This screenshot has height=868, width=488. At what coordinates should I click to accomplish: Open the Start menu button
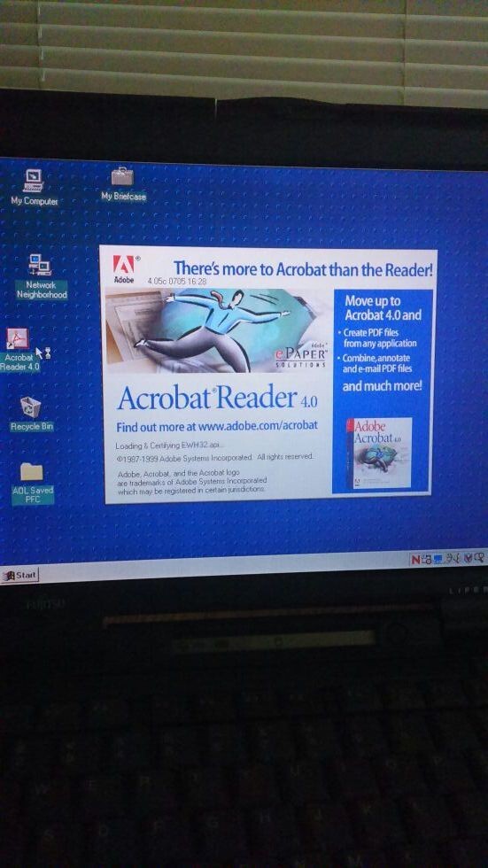(19, 575)
